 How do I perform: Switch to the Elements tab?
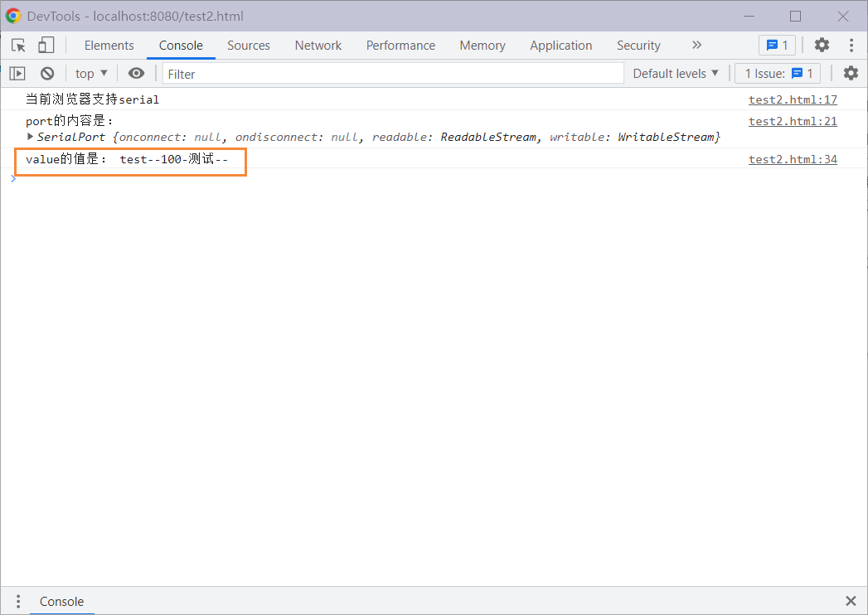[109, 46]
